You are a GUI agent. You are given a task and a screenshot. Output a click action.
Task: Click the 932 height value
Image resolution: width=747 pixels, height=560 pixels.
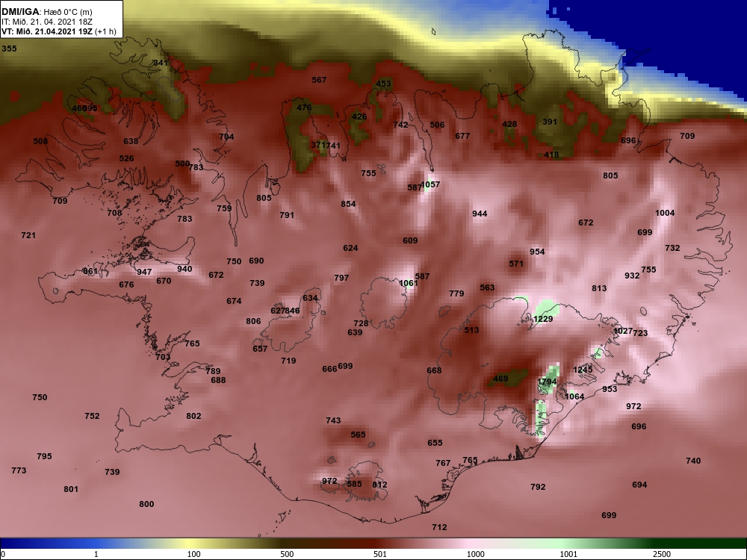(x=632, y=276)
